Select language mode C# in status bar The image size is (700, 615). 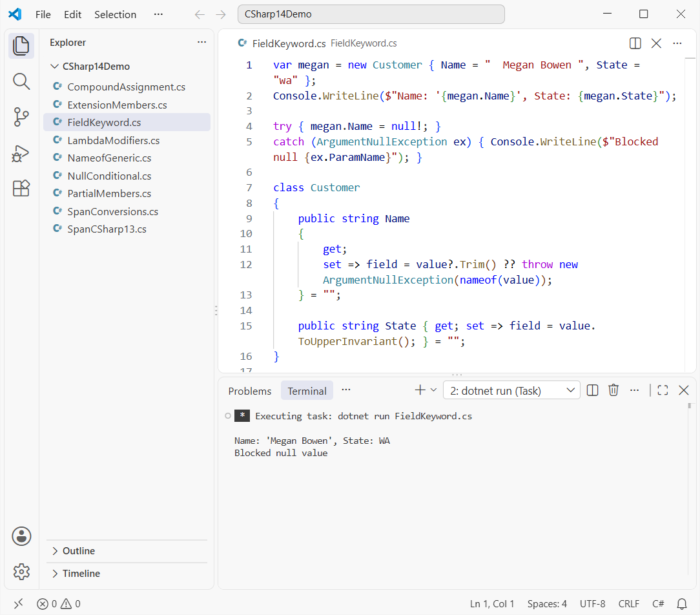[658, 604]
